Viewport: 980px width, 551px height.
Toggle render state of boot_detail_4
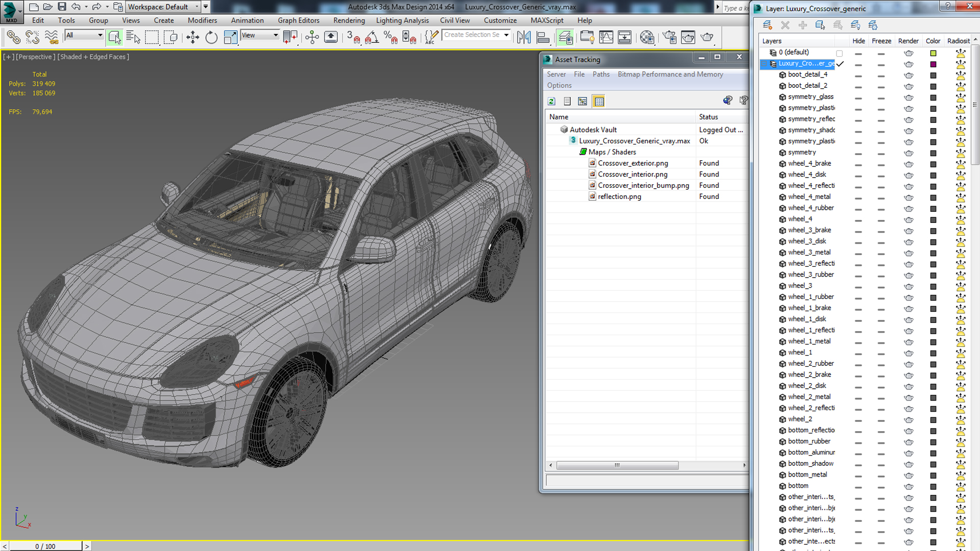pyautogui.click(x=909, y=75)
